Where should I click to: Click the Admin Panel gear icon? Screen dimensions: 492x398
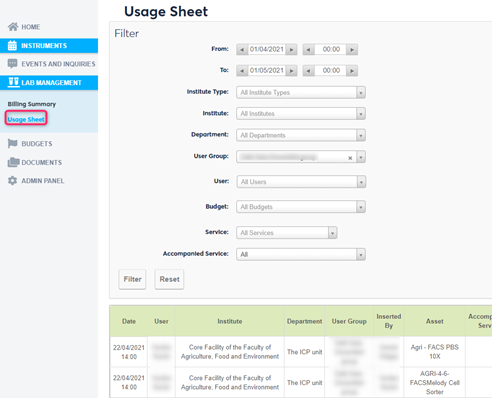pyautogui.click(x=13, y=181)
